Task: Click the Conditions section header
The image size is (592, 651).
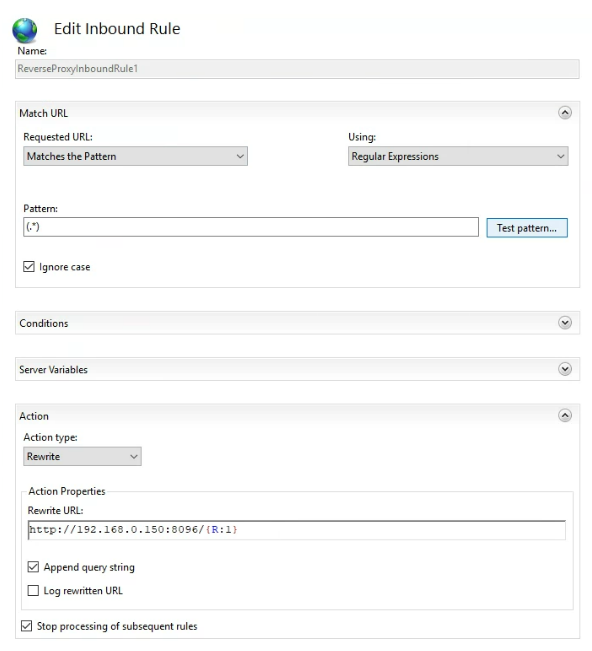Action: (x=297, y=323)
